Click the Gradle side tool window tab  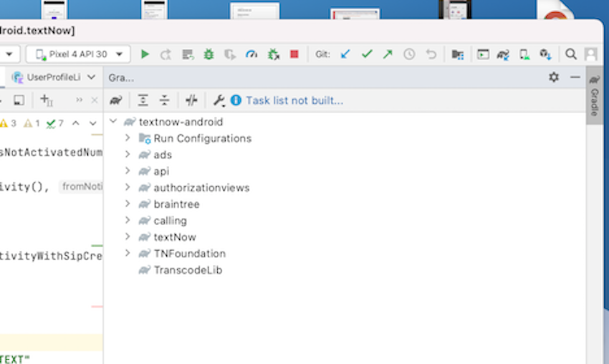pyautogui.click(x=594, y=95)
